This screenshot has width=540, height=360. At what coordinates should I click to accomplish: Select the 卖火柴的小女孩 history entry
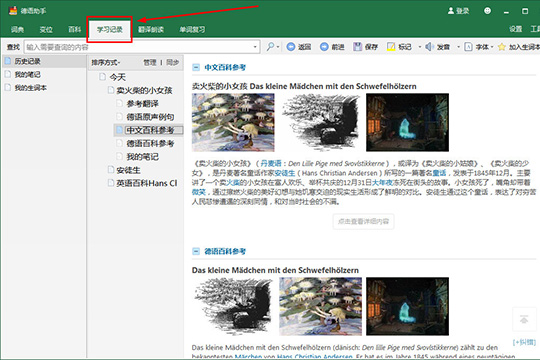click(144, 90)
